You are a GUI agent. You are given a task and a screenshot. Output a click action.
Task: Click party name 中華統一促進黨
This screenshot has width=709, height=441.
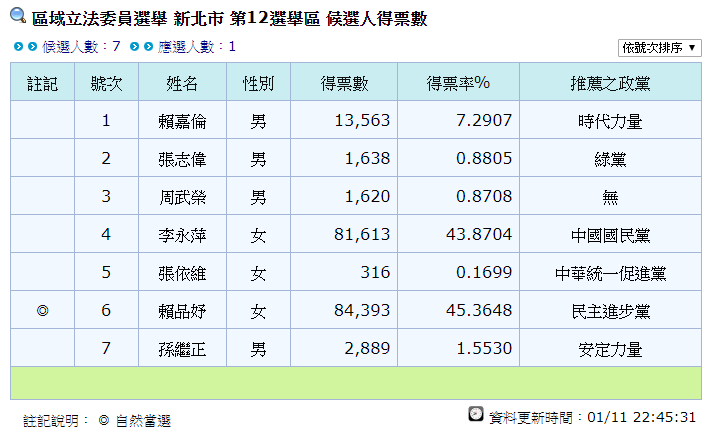pos(610,273)
